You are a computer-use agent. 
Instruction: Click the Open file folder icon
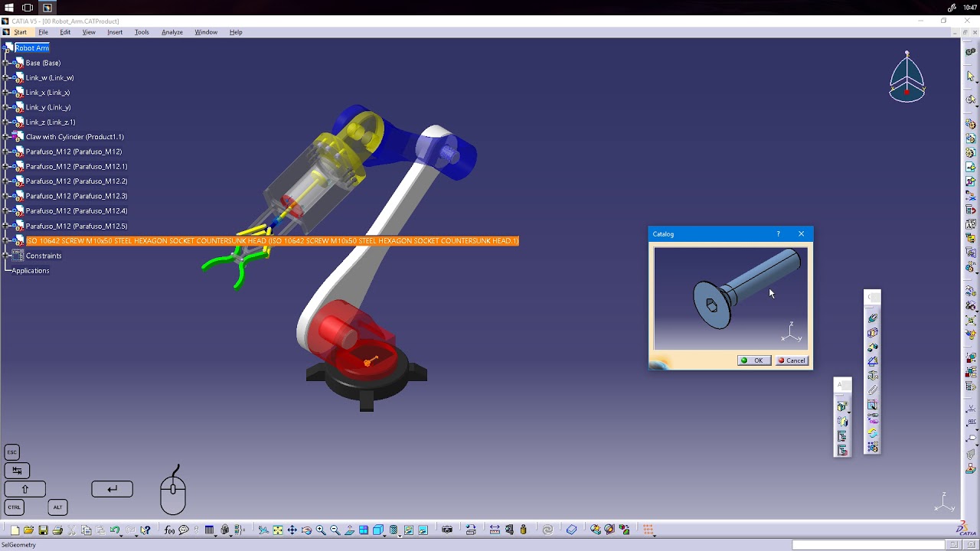tap(28, 530)
